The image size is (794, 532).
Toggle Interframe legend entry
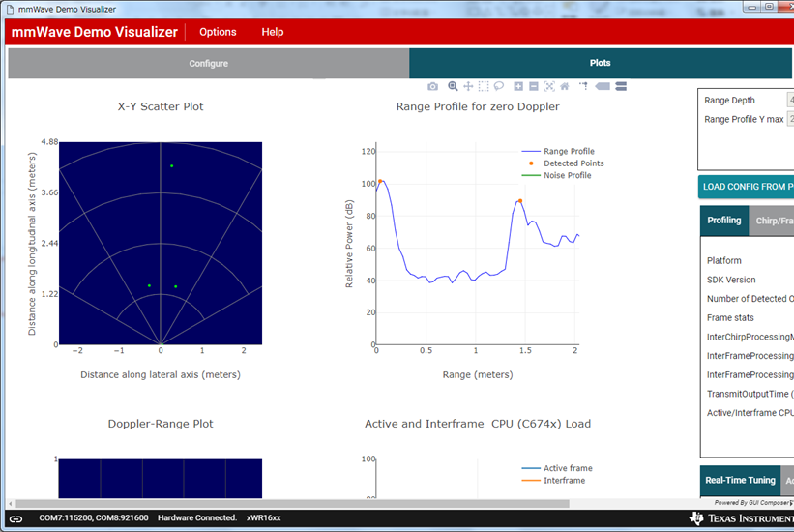(553, 481)
